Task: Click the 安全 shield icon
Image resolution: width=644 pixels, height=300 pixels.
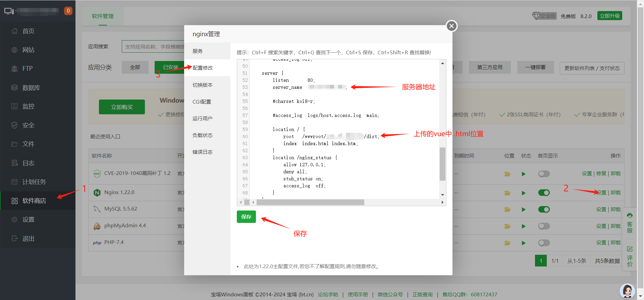Action: [x=14, y=125]
